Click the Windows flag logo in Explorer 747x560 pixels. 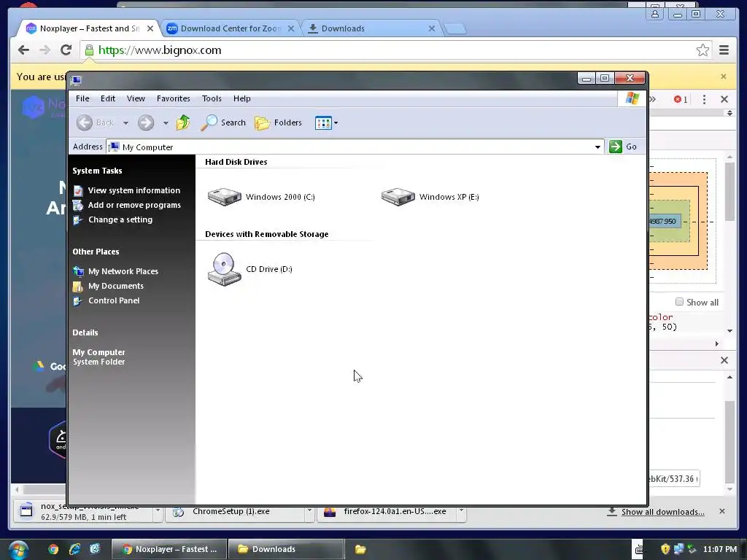(632, 98)
